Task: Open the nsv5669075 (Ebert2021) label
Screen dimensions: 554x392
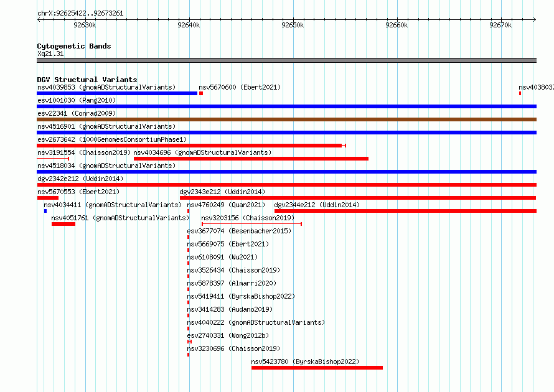Action: click(x=228, y=244)
